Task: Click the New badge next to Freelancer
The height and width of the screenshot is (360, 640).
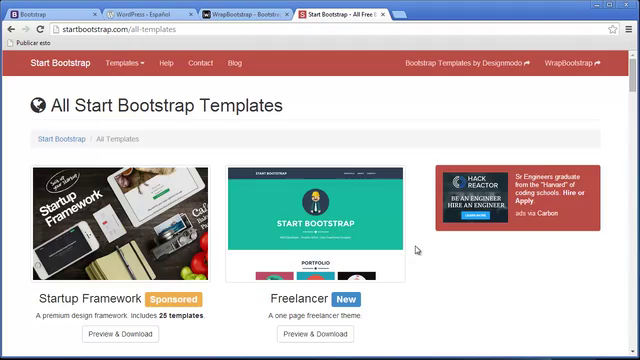Action: pyautogui.click(x=346, y=299)
